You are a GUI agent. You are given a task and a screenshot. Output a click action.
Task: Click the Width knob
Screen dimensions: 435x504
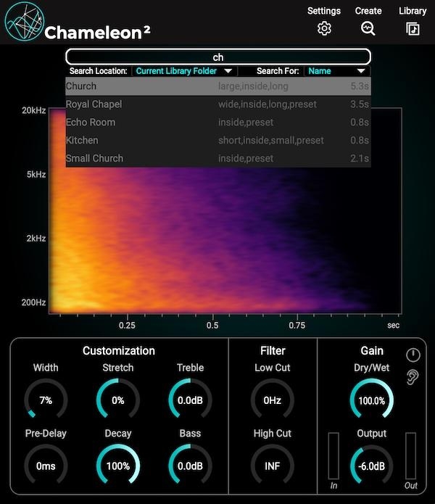(46, 400)
